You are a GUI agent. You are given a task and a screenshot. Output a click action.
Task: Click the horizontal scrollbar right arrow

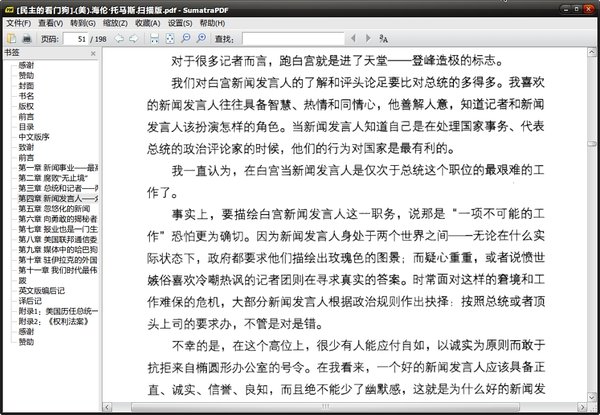coord(582,407)
